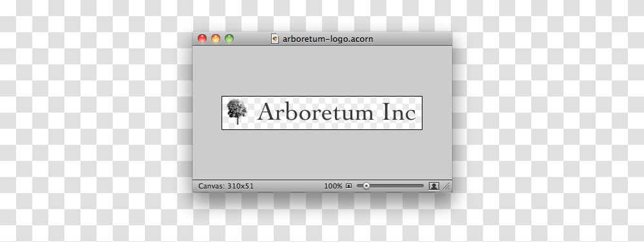Viewport: 644px width, 242px height.
Task: Minimize the window with the yellow button
Action: click(x=216, y=39)
